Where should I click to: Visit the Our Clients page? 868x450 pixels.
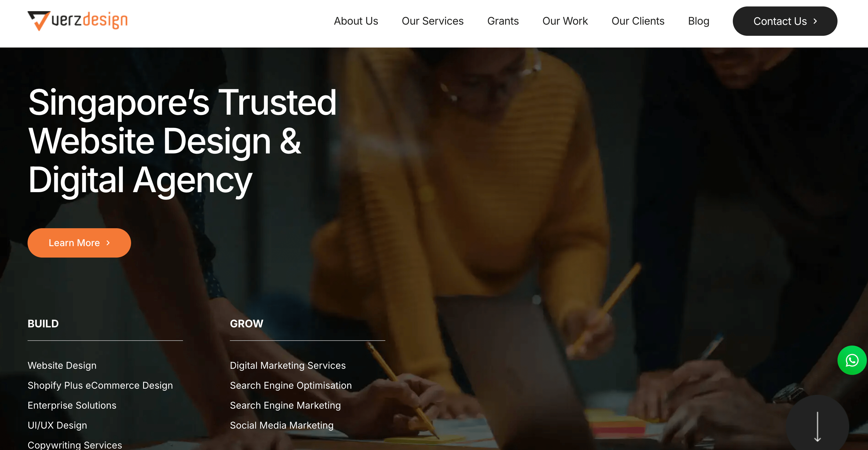(x=638, y=21)
